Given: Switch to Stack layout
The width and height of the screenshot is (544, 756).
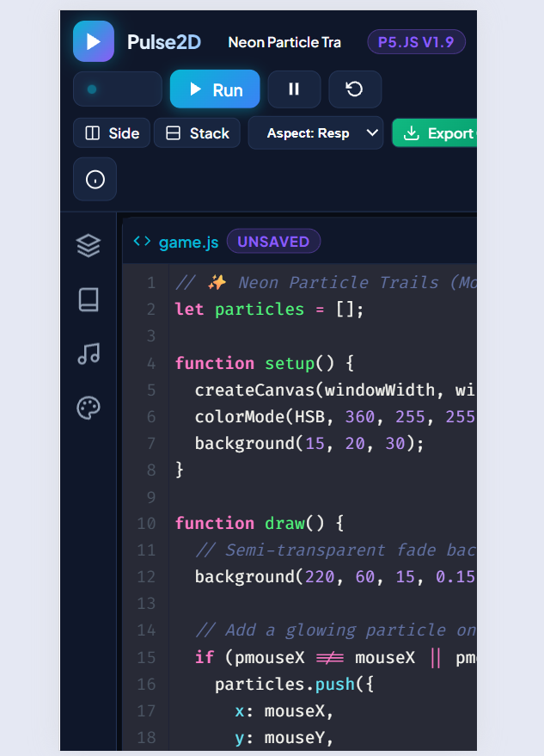Looking at the screenshot, I should tap(197, 133).
